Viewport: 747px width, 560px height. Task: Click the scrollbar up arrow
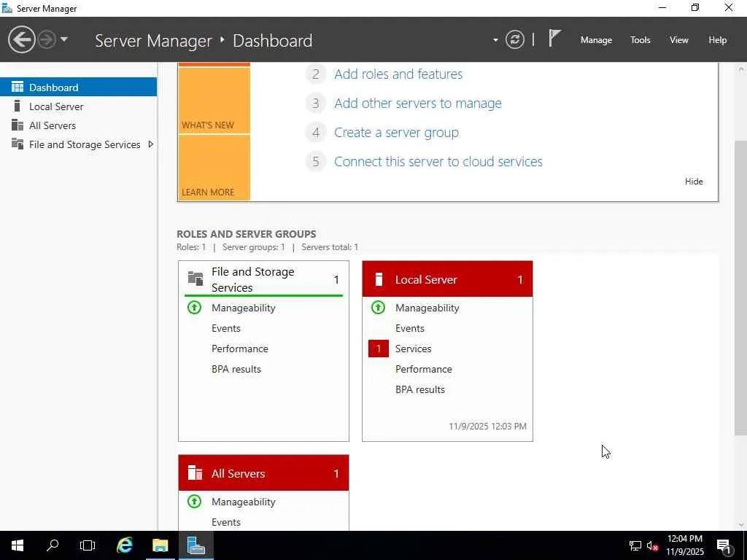point(740,69)
